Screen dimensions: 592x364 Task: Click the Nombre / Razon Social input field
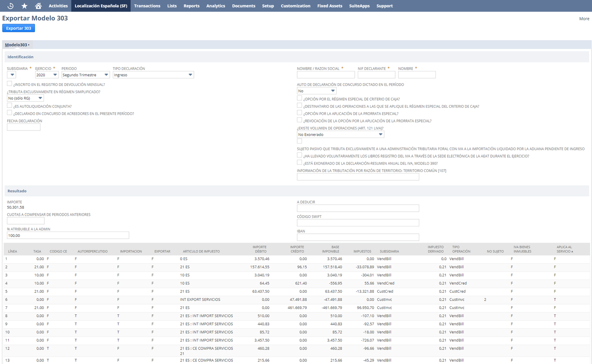pos(326,75)
